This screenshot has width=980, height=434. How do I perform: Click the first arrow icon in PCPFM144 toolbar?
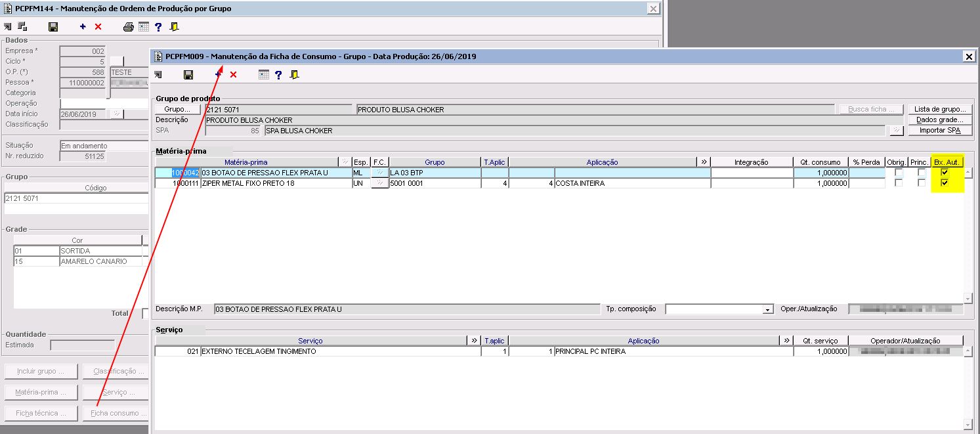pyautogui.click(x=8, y=27)
